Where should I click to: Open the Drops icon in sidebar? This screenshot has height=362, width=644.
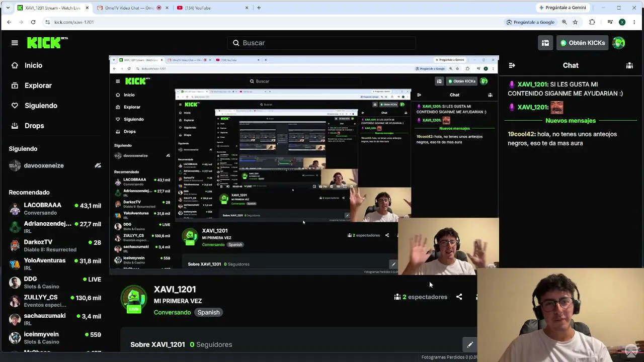15,126
